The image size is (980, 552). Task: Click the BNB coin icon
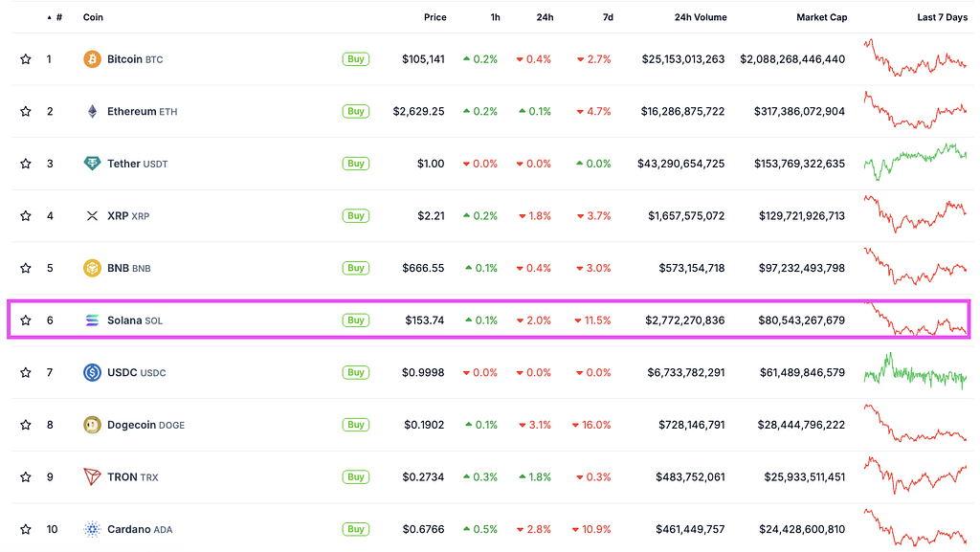[x=92, y=268]
